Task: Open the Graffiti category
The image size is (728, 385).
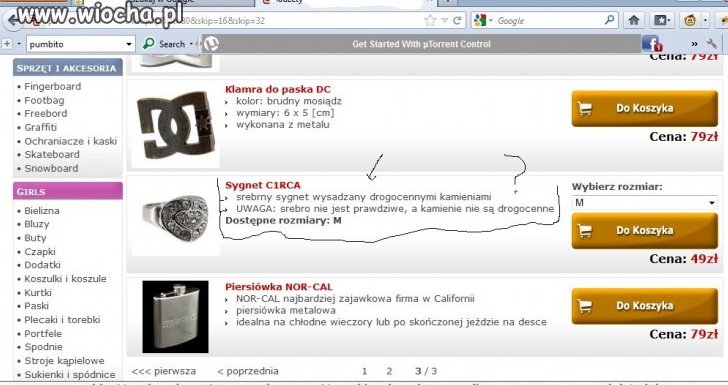Action: coord(40,127)
